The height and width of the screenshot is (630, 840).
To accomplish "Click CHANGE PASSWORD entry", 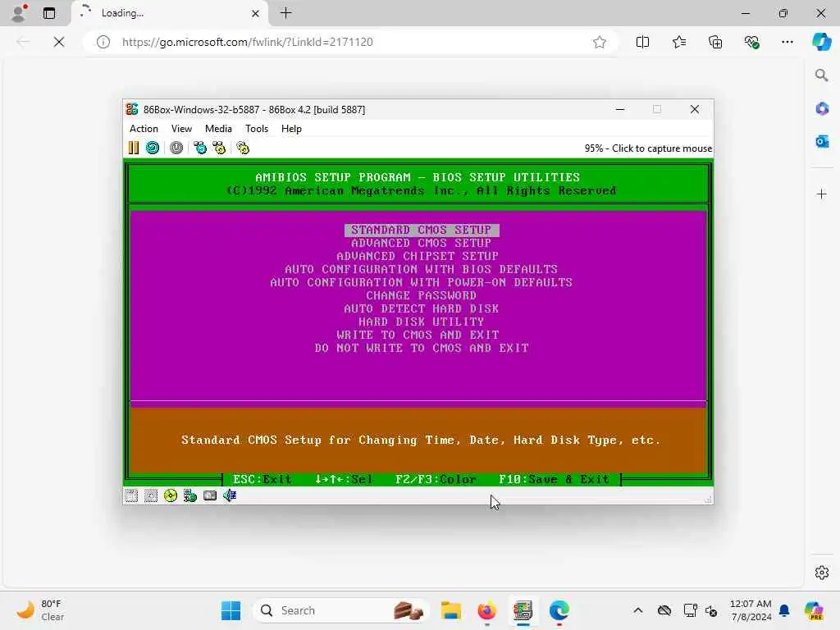I will pos(422,295).
